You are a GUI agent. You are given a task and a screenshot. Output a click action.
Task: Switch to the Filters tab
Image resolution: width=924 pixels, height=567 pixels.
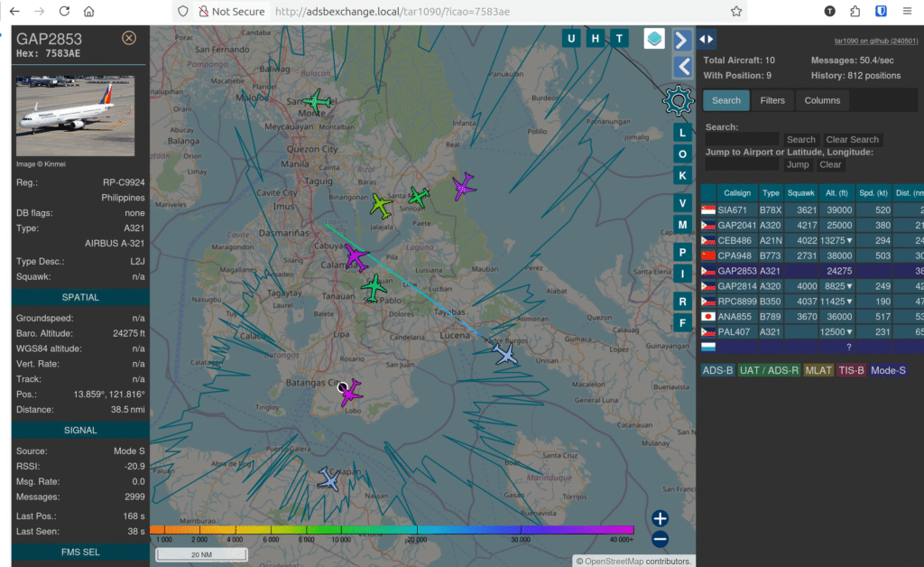772,100
